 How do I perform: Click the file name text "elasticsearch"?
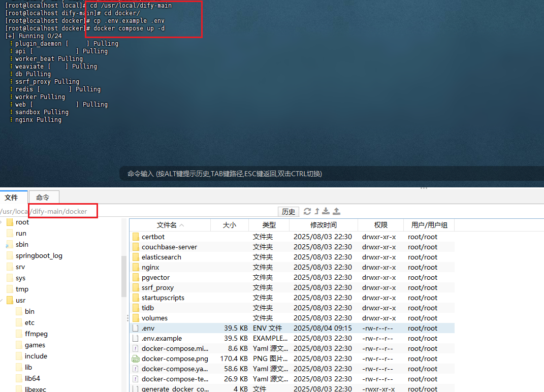pos(162,257)
